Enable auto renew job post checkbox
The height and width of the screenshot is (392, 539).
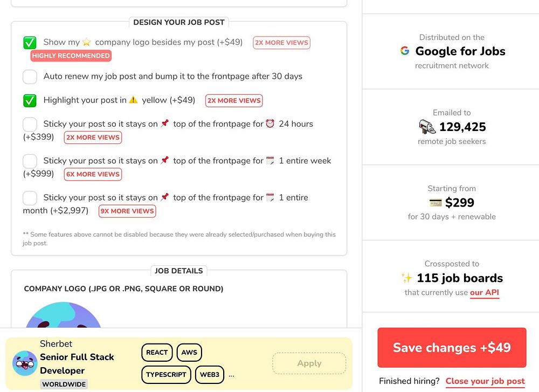30,77
